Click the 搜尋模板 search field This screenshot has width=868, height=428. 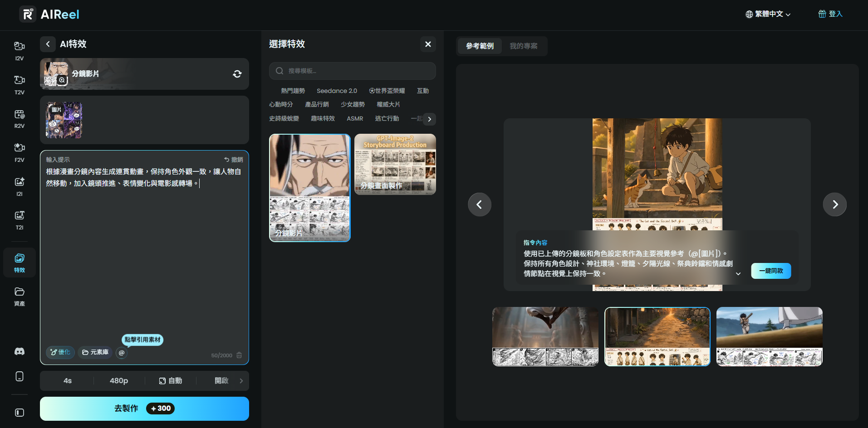[353, 71]
